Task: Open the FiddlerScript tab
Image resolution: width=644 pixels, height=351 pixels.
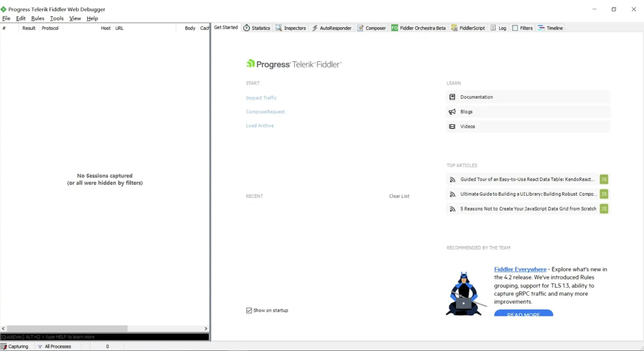Action: [x=468, y=28]
